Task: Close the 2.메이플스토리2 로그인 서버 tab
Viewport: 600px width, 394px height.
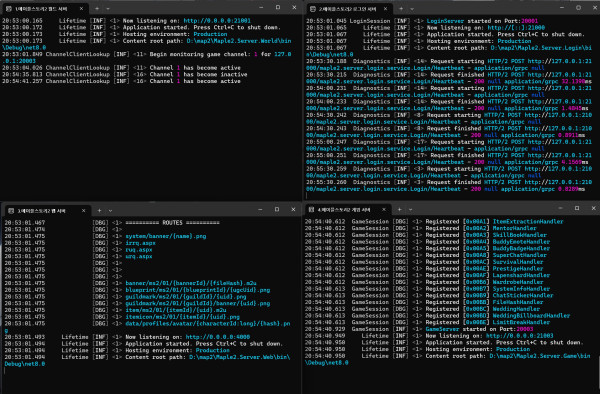Action: click(385, 9)
